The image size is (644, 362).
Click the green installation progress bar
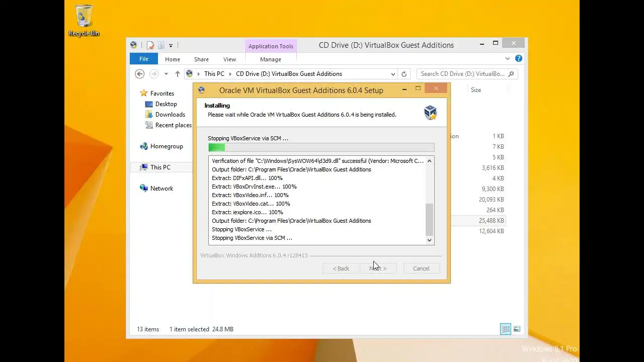(x=321, y=147)
